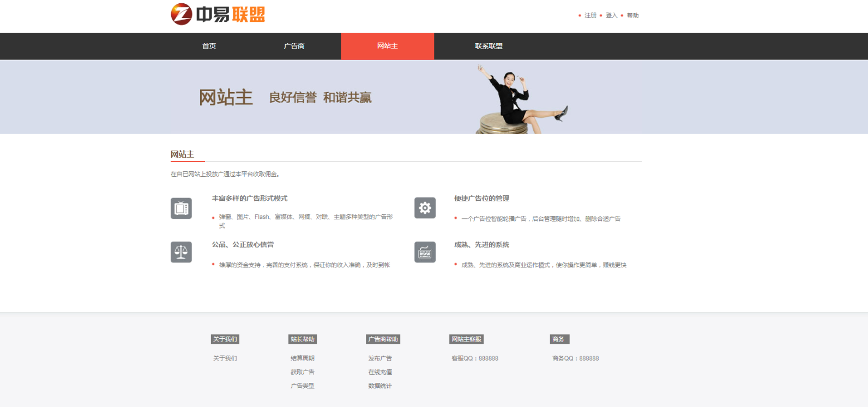Click the balance scale fairness icon
This screenshot has height=407, width=868.
[181, 252]
